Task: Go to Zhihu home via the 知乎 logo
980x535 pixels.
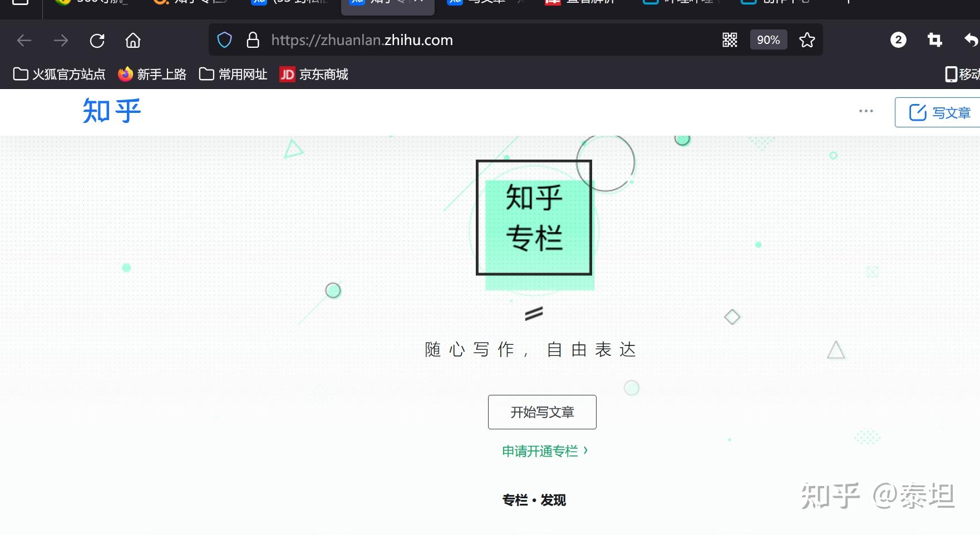Action: tap(112, 111)
